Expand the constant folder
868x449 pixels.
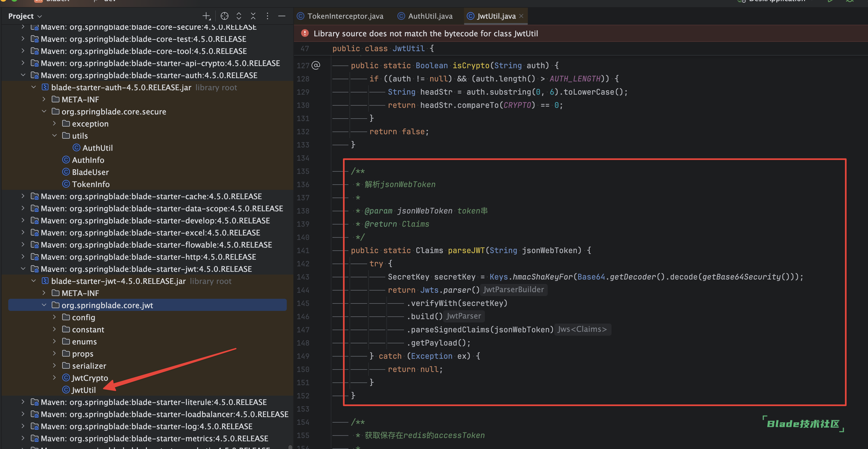54,329
